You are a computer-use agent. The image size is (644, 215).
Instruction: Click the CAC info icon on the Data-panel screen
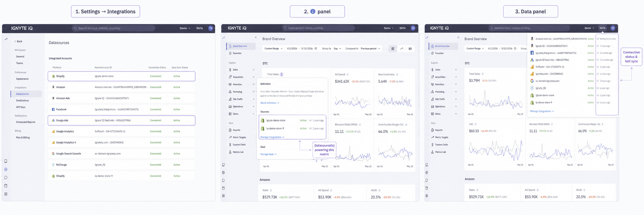(476, 124)
